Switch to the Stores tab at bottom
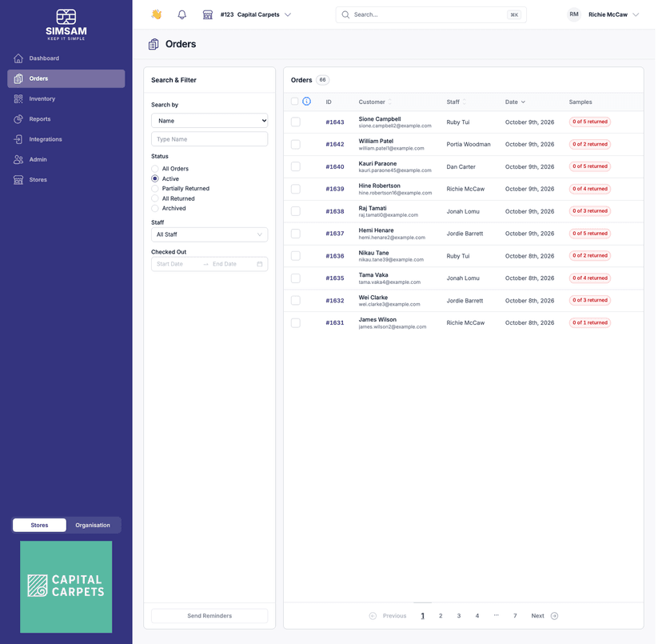Viewport: 662px width, 644px height. tap(39, 525)
